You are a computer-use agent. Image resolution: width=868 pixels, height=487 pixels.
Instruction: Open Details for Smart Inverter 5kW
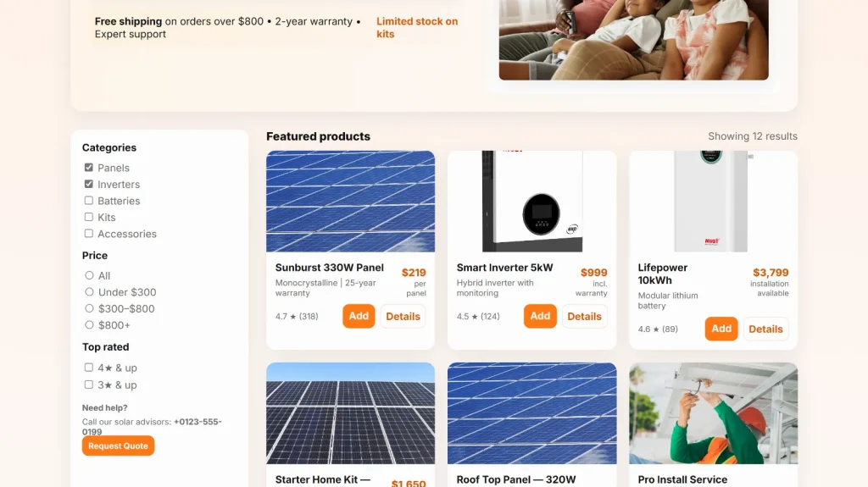pyautogui.click(x=584, y=316)
